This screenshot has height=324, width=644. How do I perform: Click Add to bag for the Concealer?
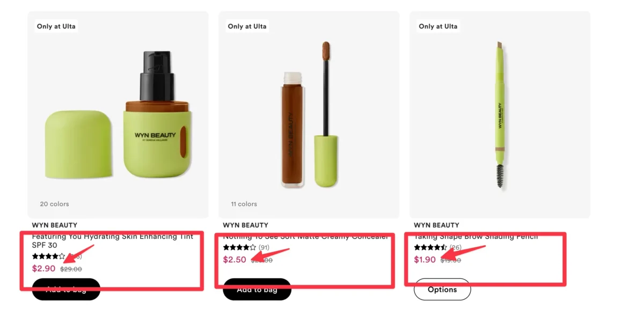(257, 290)
